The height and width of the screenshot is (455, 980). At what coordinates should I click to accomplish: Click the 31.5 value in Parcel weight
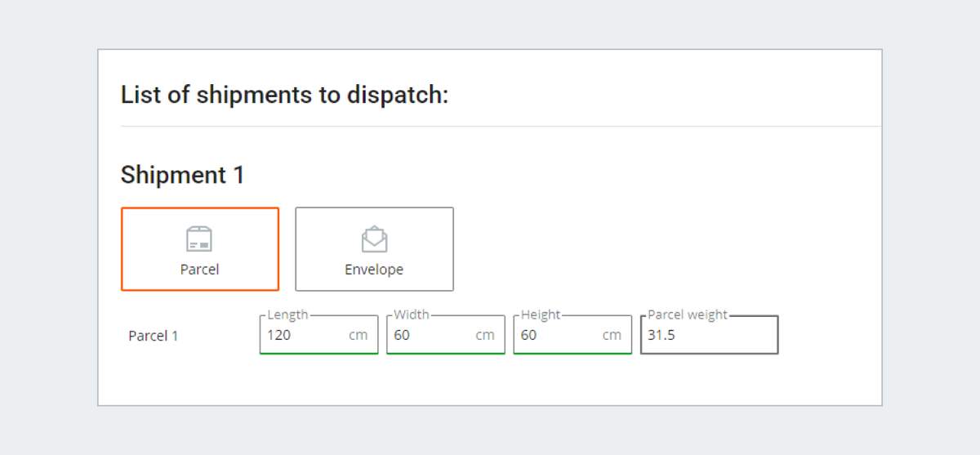pyautogui.click(x=661, y=335)
